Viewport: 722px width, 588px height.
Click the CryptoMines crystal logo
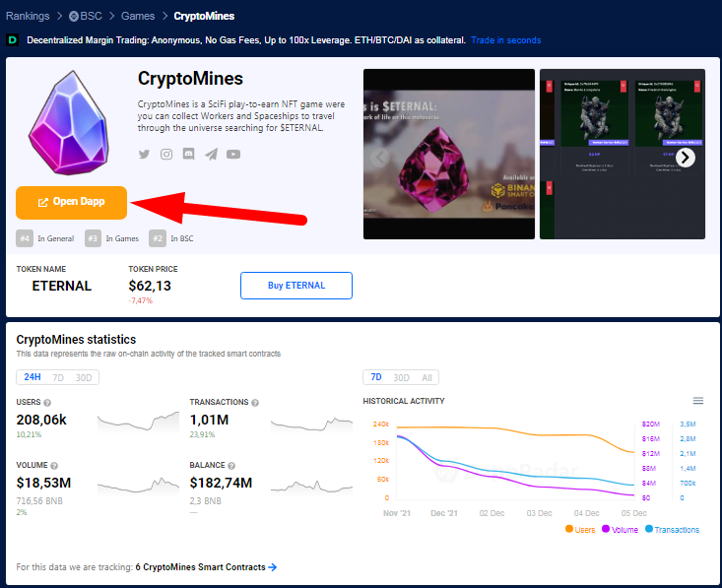click(x=70, y=123)
